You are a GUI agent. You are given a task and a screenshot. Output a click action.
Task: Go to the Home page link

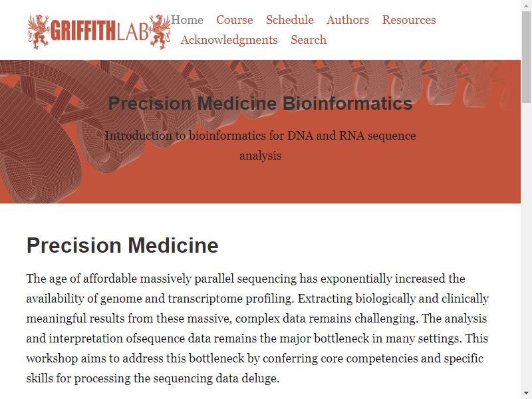pos(187,20)
